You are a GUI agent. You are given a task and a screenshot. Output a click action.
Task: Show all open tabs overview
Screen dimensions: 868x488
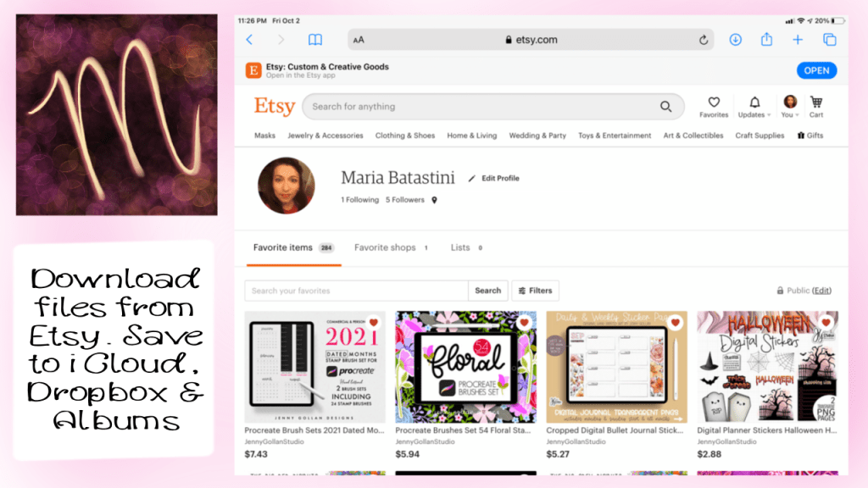coord(829,40)
